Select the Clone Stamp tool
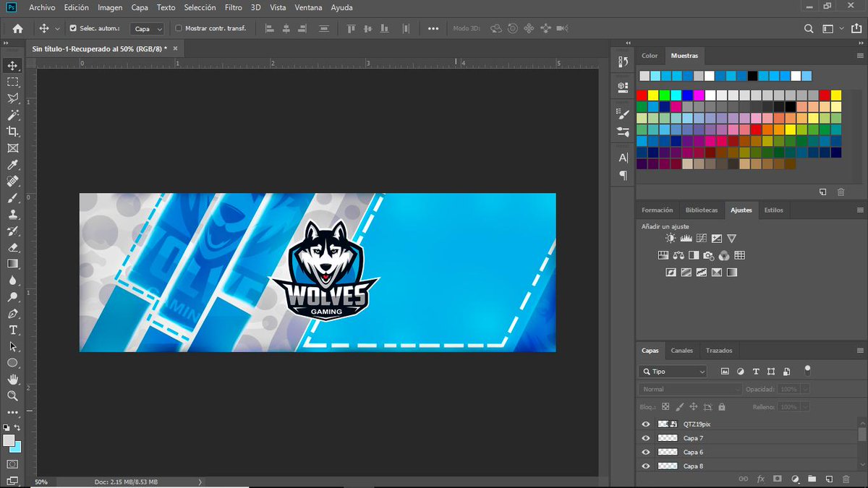Screen dimensions: 868x488 [x=12, y=215]
